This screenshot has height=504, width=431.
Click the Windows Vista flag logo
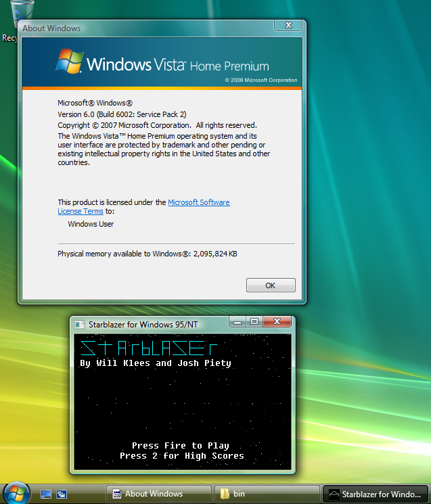(x=69, y=62)
